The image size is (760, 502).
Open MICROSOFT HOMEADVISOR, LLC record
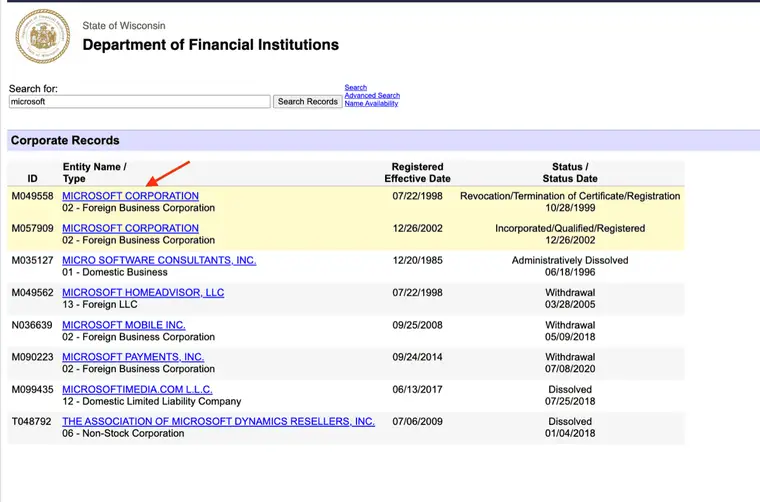pyautogui.click(x=143, y=293)
